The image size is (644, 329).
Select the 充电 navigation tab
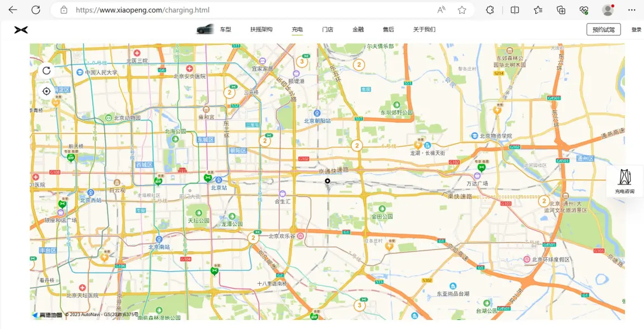297,30
